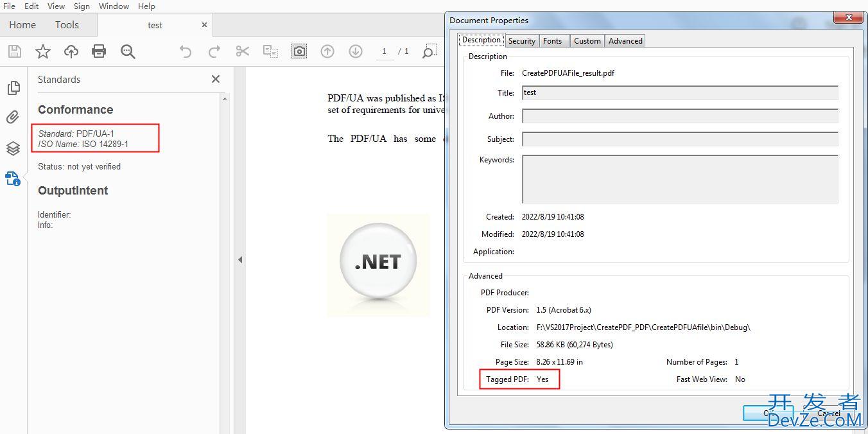Switch to the Fonts tab
Image resolution: width=868 pixels, height=434 pixels.
(552, 40)
